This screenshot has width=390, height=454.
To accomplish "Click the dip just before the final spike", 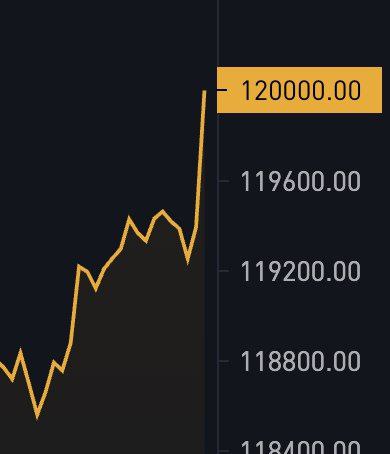I will pos(188,261).
